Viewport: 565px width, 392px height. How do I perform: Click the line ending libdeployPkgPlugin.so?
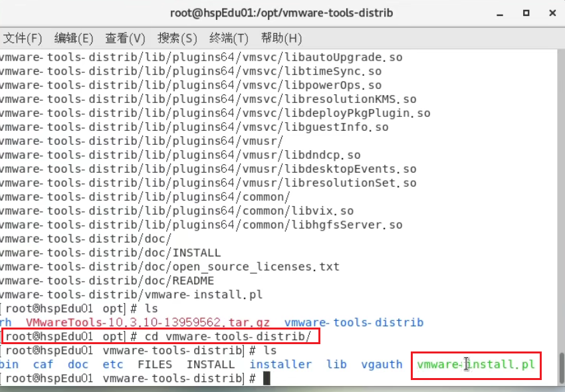click(x=215, y=113)
